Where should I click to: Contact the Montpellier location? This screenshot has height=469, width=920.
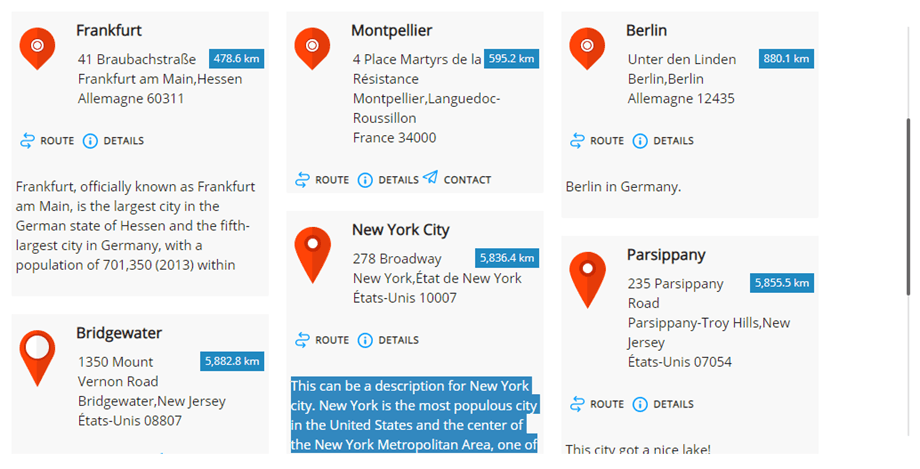pos(457,180)
